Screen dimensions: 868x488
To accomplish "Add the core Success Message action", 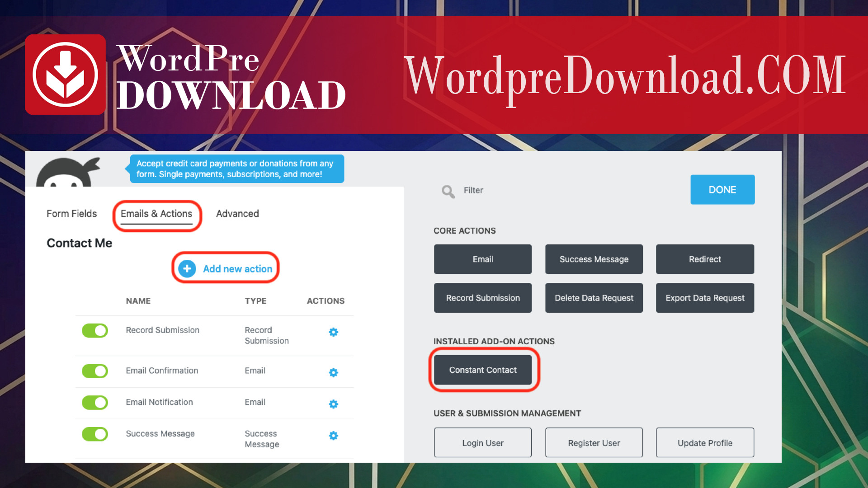I will tap(594, 259).
